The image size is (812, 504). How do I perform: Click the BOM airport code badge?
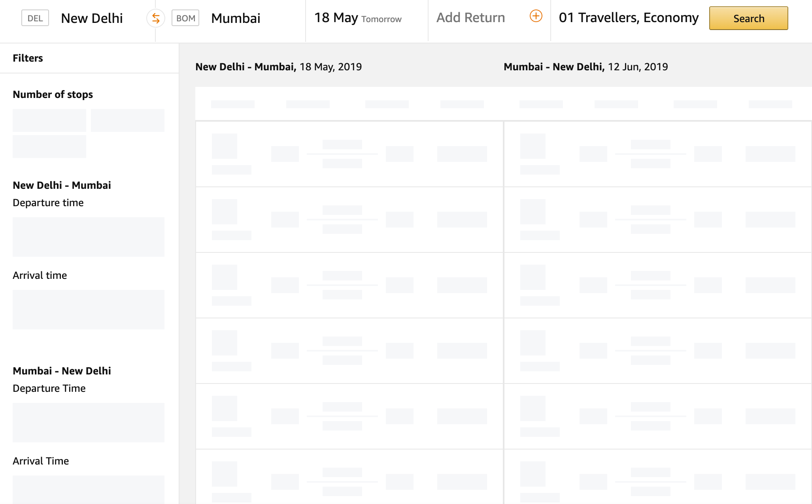coord(185,18)
